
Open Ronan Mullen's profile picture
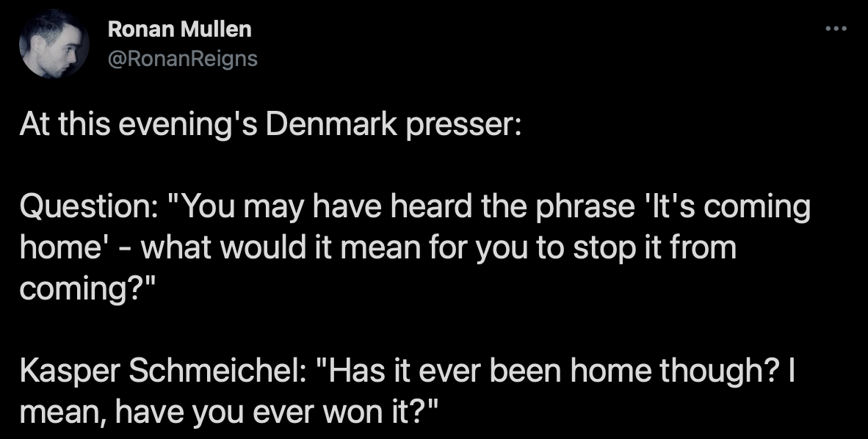click(x=54, y=44)
